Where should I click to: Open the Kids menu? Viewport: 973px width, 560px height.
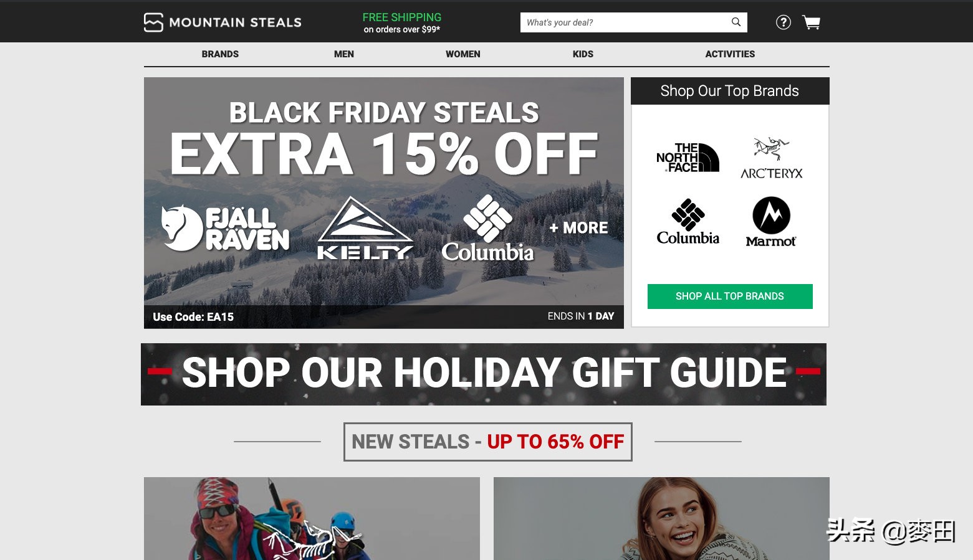click(x=583, y=54)
